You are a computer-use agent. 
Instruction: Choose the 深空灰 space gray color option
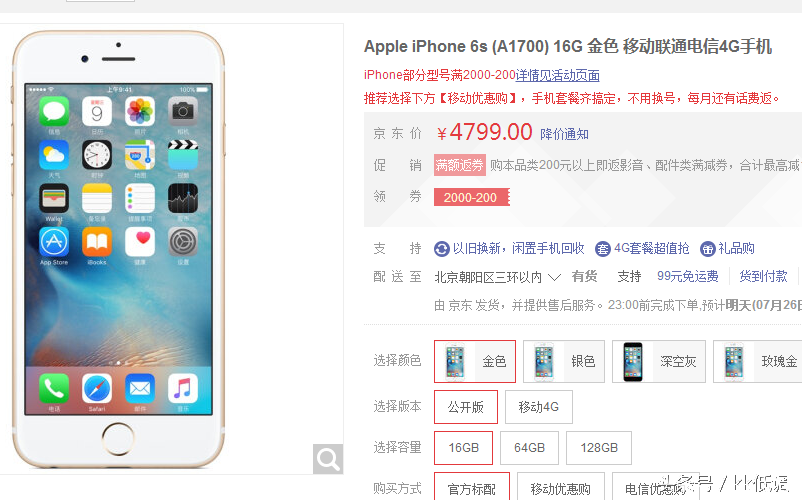pos(659,361)
